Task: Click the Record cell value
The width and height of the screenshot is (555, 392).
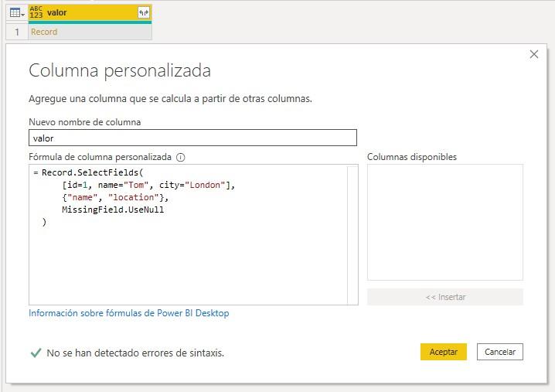Action: point(44,32)
